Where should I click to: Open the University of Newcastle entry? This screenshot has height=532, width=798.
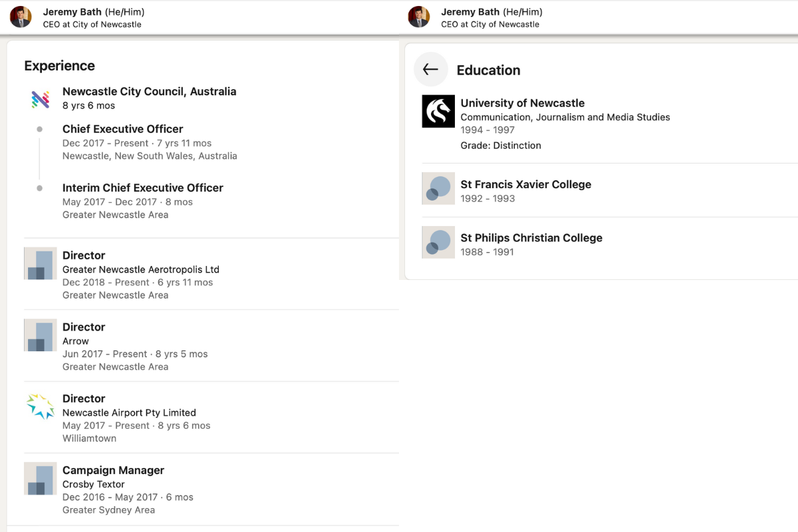tap(522, 103)
